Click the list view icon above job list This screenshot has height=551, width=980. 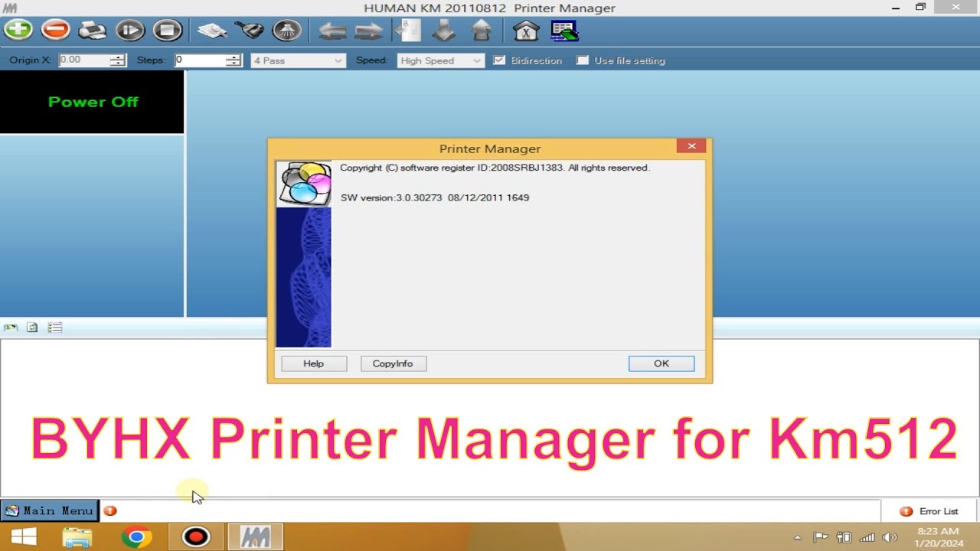(x=54, y=328)
